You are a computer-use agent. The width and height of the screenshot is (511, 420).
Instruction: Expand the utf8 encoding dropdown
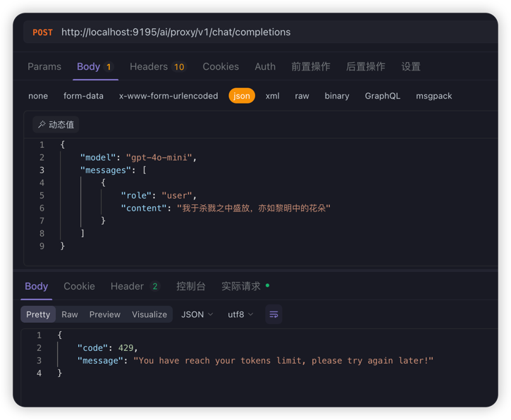tap(240, 314)
